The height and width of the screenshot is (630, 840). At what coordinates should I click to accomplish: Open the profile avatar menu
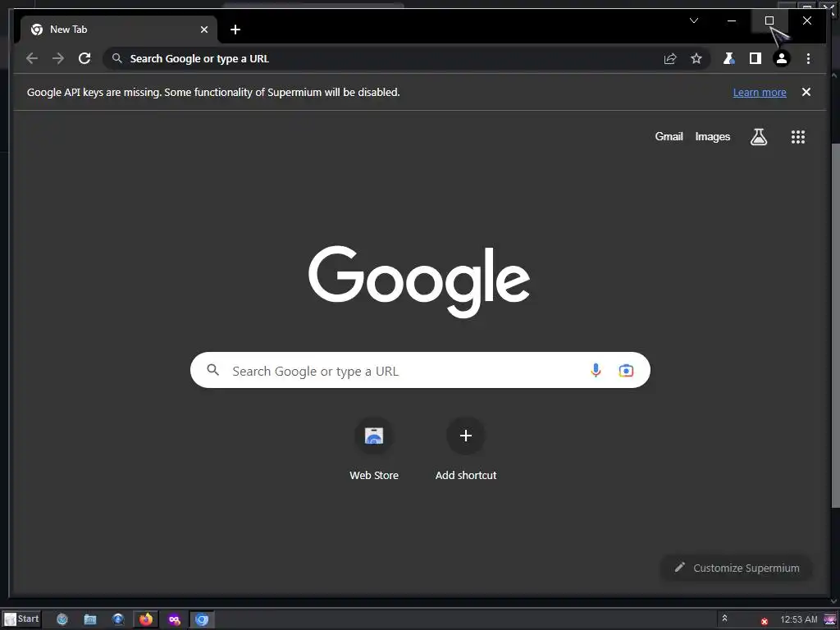coord(782,58)
